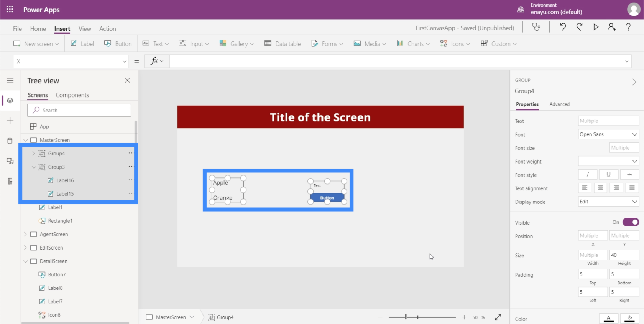The width and height of the screenshot is (644, 324).
Task: Open more options for Group3
Action: point(131,167)
